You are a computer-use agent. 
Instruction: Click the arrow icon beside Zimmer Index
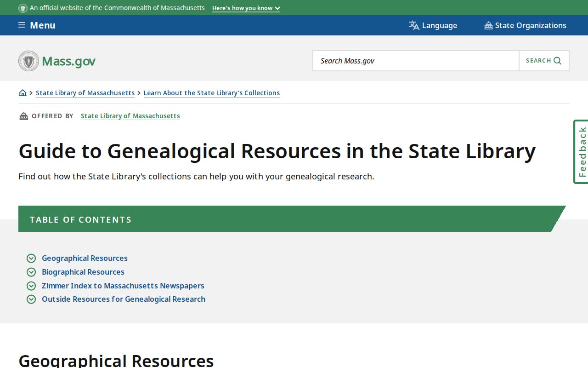coord(31,286)
